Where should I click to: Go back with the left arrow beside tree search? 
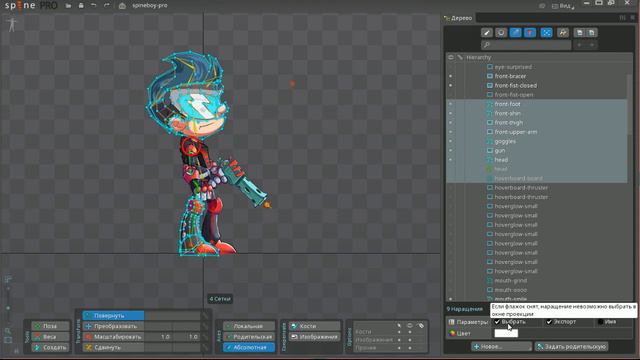pos(579,45)
